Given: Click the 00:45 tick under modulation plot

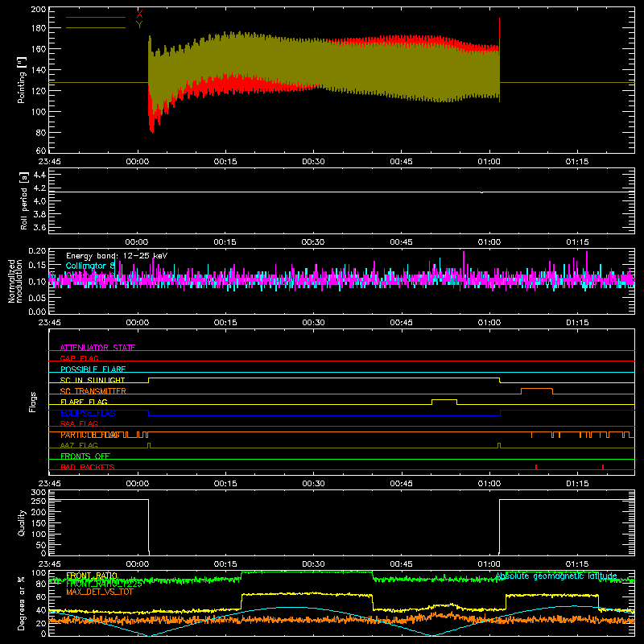Looking at the screenshot, I should (401, 323).
